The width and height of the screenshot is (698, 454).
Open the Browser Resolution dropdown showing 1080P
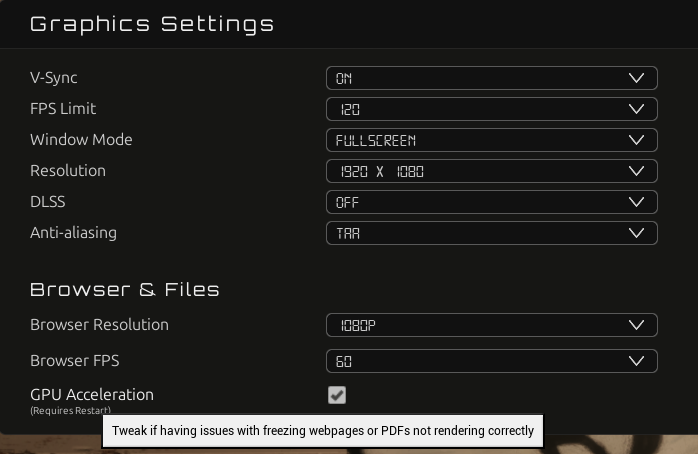(x=491, y=325)
